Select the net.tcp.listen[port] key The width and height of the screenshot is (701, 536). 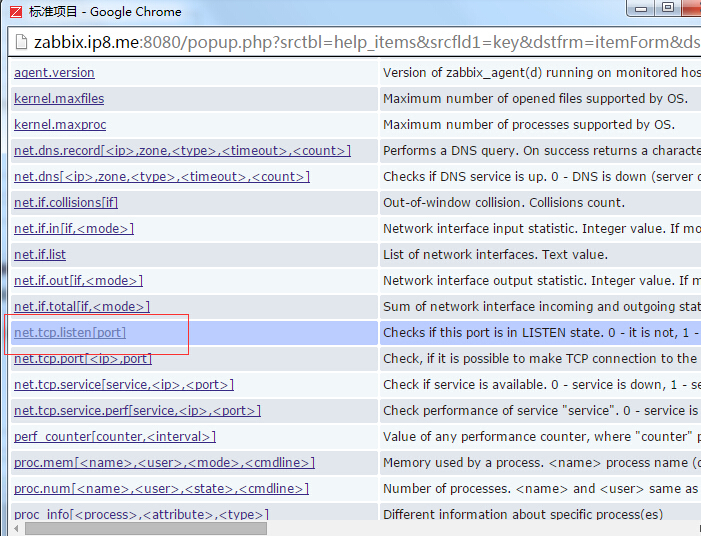click(x=70, y=333)
